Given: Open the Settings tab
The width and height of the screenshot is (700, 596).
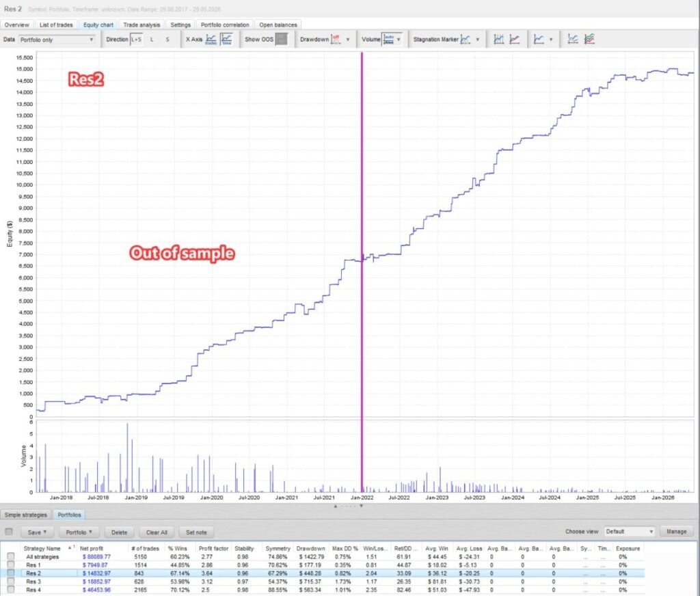Looking at the screenshot, I should click(x=180, y=25).
